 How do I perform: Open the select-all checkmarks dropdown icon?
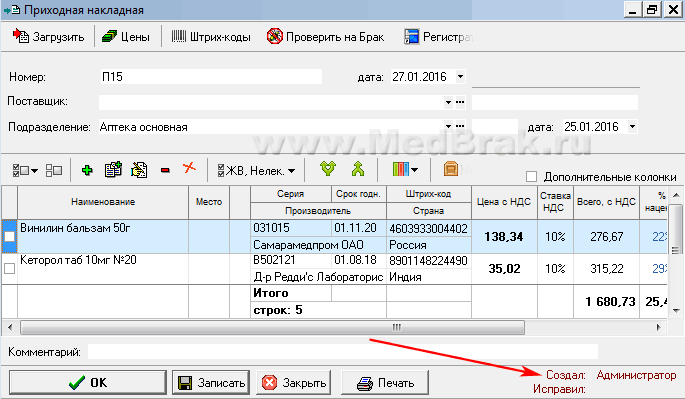tap(25, 170)
